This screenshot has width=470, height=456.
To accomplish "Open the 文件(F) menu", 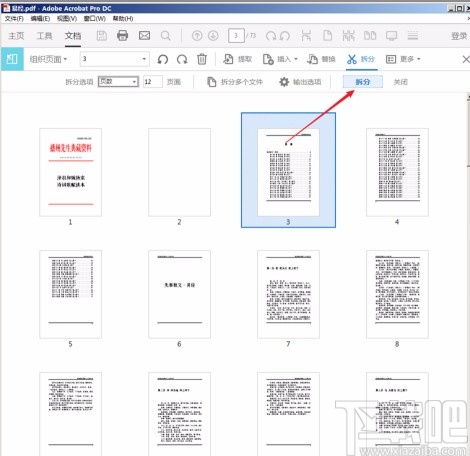I will [x=14, y=18].
